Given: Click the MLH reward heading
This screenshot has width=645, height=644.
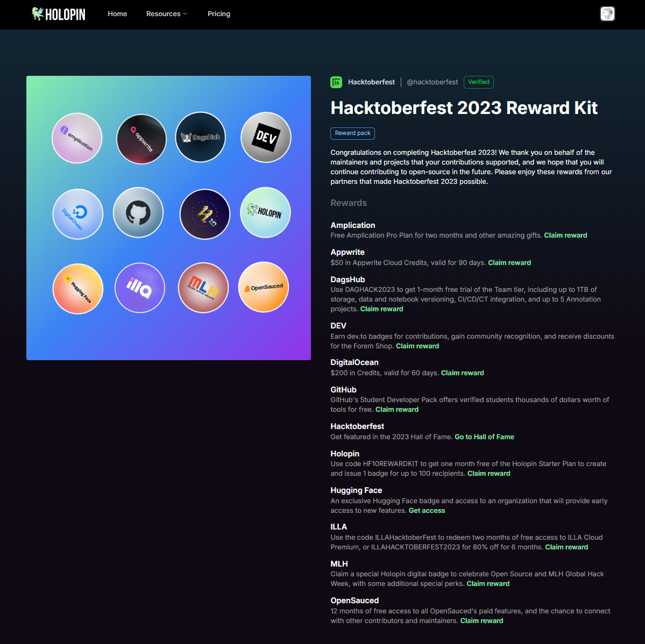Looking at the screenshot, I should pos(339,564).
